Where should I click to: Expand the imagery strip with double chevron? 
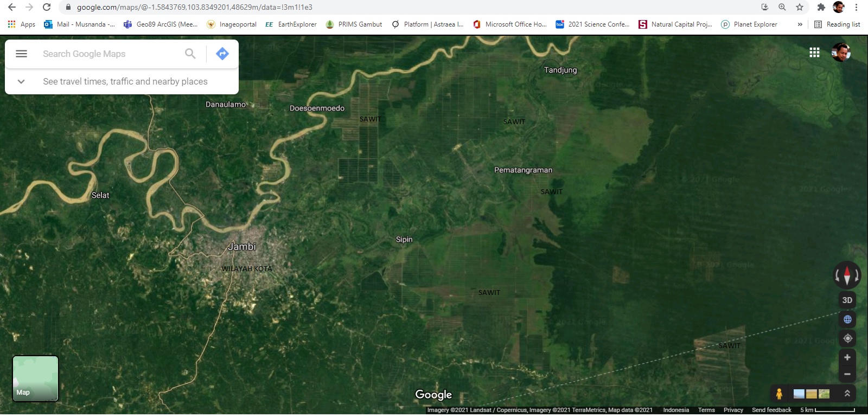[847, 394]
